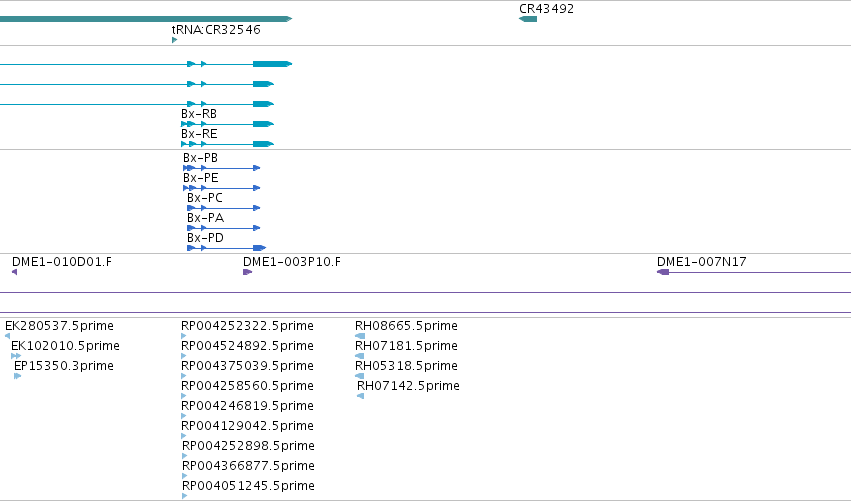The width and height of the screenshot is (851, 501).
Task: Click the Bx-PA feature label
Action: (x=205, y=218)
